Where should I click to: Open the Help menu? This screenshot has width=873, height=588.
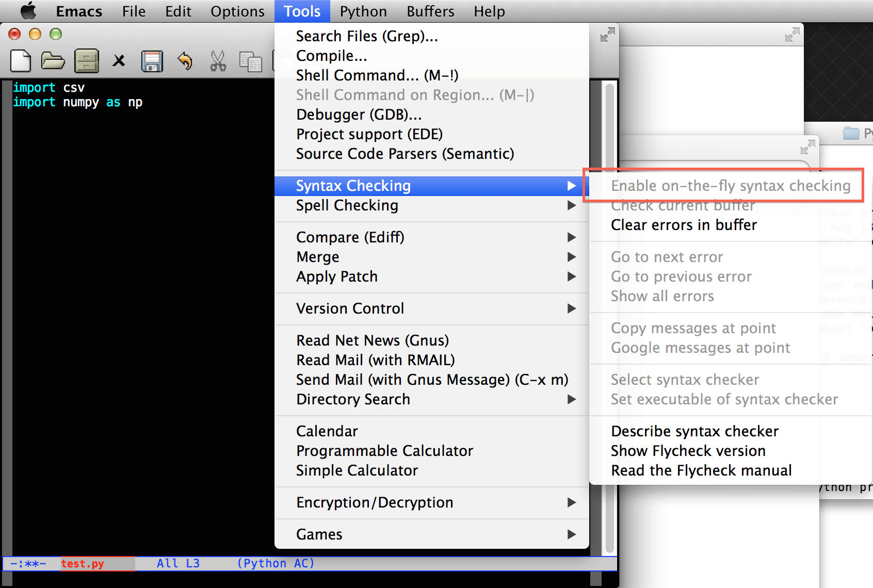tap(489, 11)
